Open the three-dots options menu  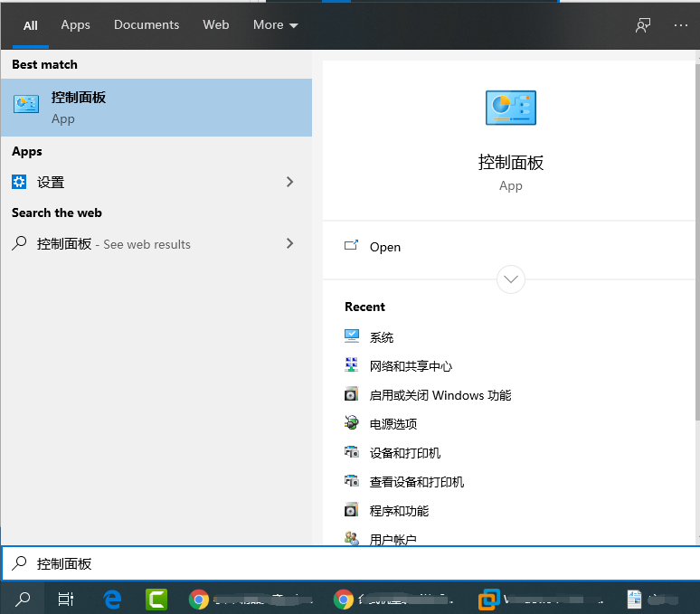(x=681, y=25)
